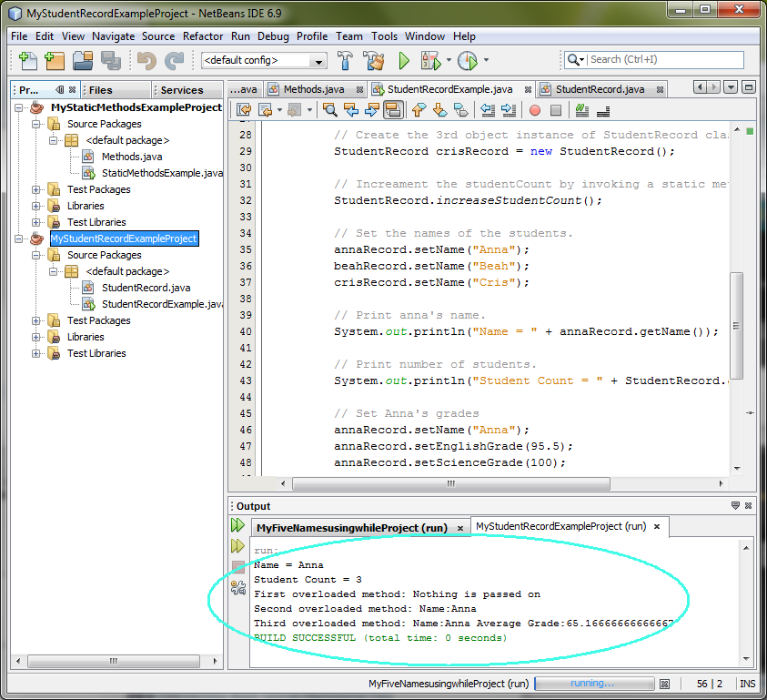767x700 pixels.
Task: Open the Navigate menu
Action: click(x=113, y=36)
